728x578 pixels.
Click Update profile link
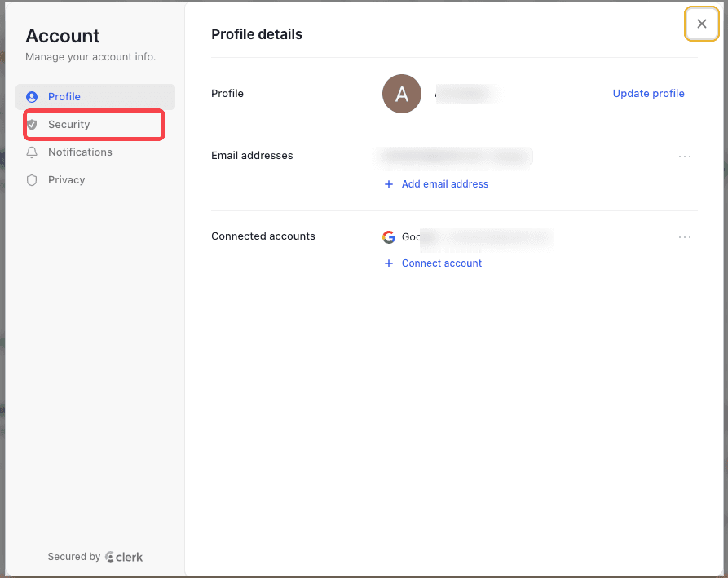click(648, 93)
